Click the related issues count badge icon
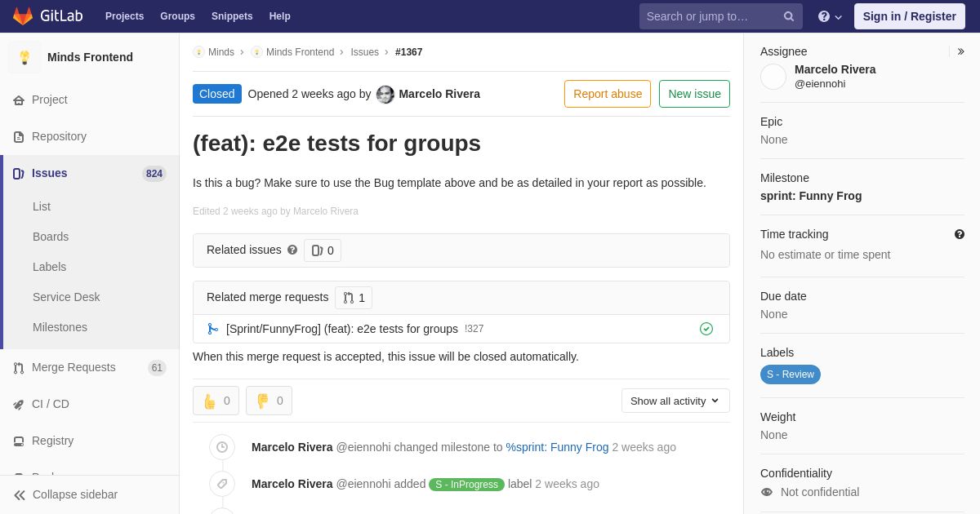The height and width of the screenshot is (514, 980). click(x=318, y=250)
